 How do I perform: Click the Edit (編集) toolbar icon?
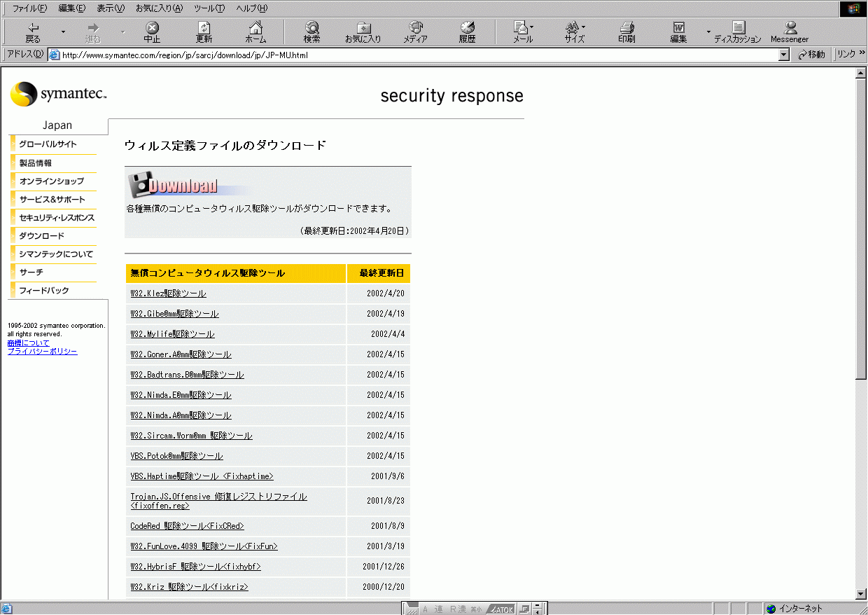[x=678, y=32]
